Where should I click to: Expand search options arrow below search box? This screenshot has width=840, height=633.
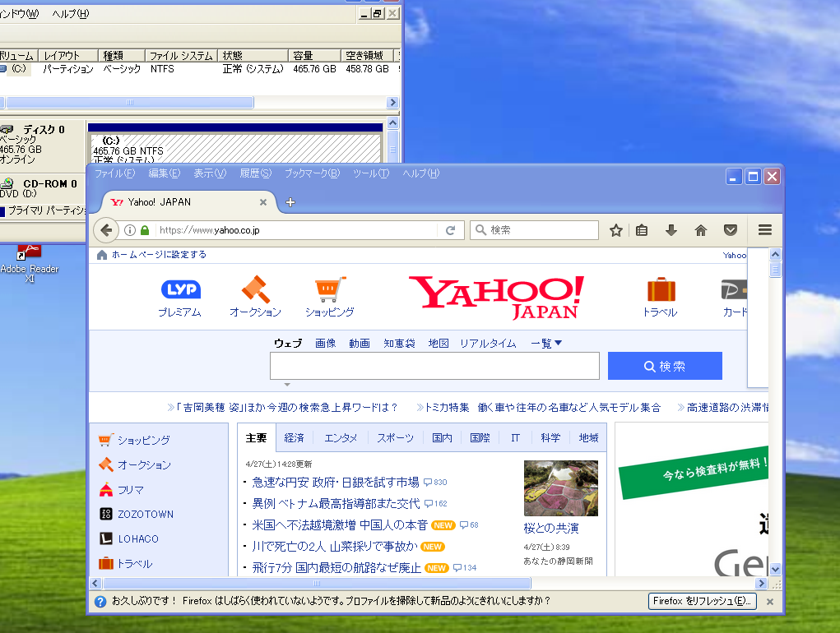(287, 385)
